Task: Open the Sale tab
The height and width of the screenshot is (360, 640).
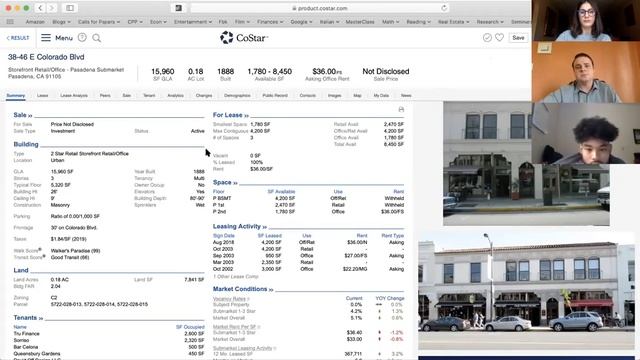Action: coord(127,95)
